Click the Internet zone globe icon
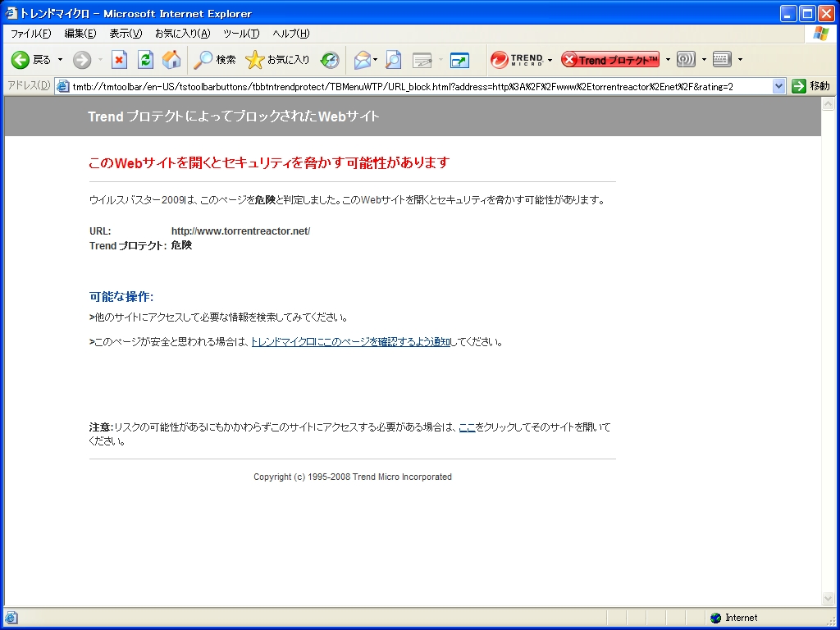840x630 pixels. coord(715,618)
